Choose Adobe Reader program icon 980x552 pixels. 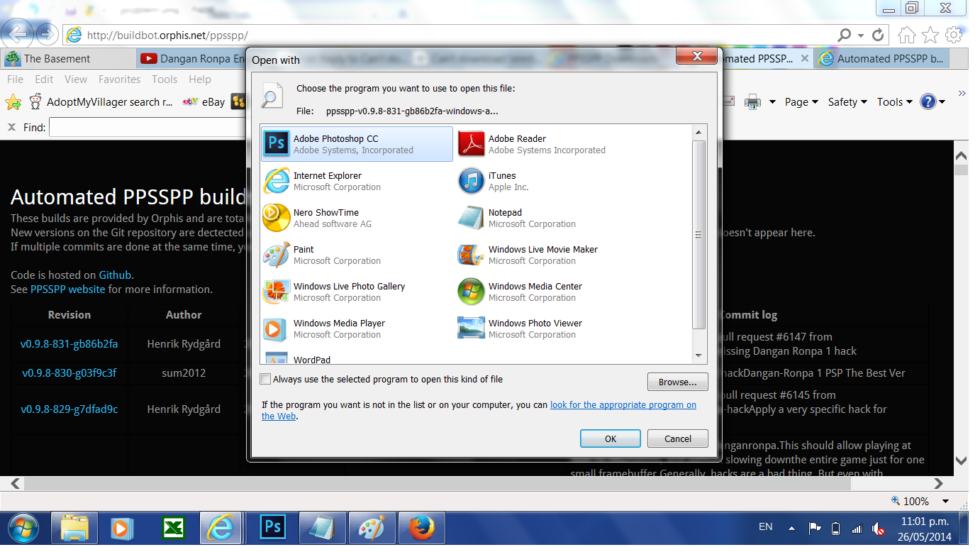pyautogui.click(x=471, y=144)
